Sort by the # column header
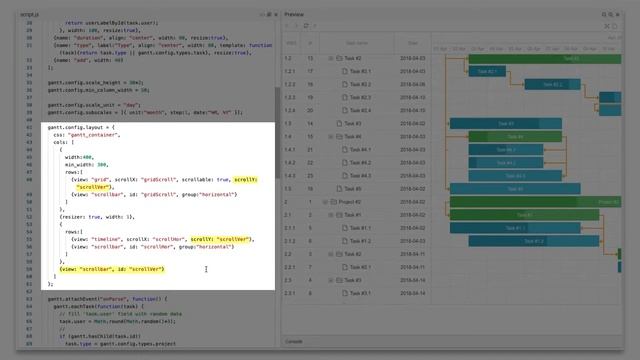 tap(310, 43)
